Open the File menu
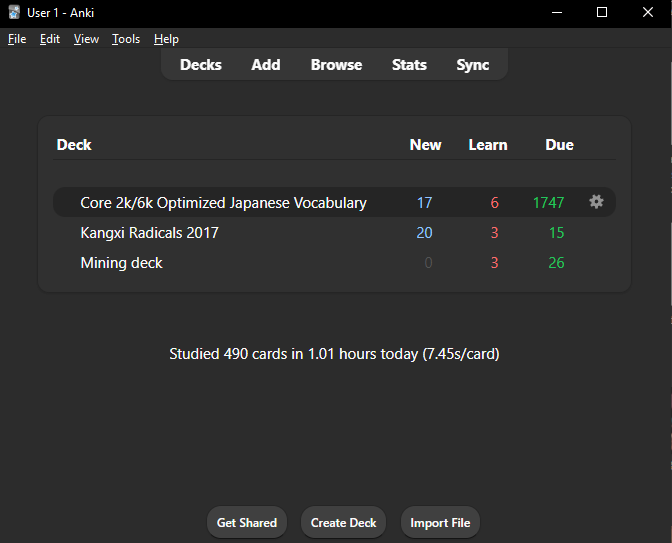 coord(17,39)
